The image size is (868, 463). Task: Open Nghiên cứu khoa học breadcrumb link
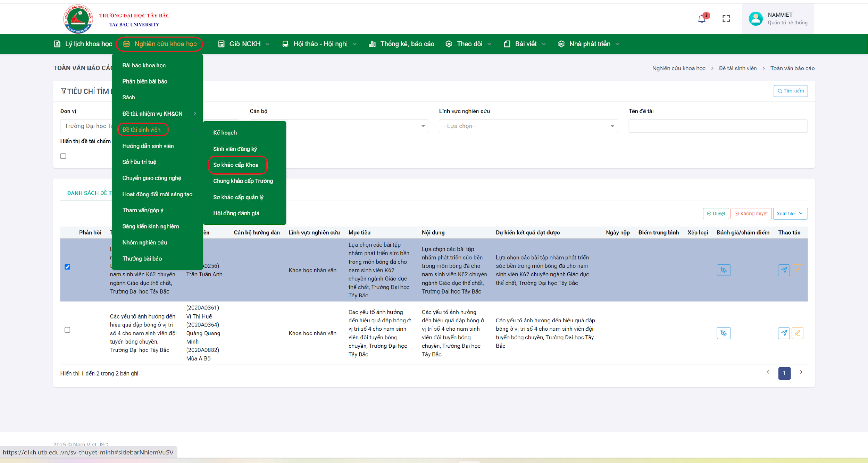[679, 68]
